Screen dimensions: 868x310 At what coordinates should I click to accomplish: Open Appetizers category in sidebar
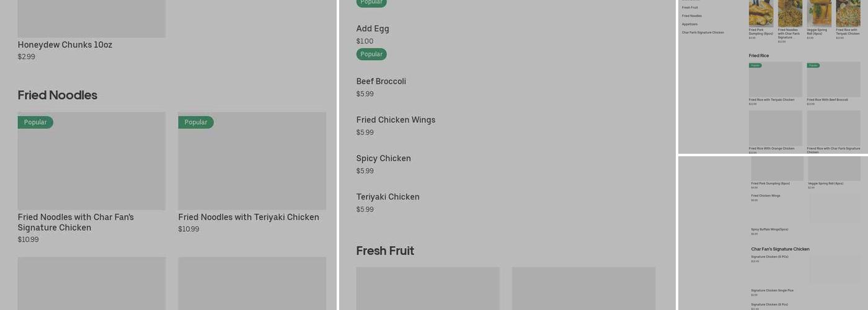tap(689, 24)
